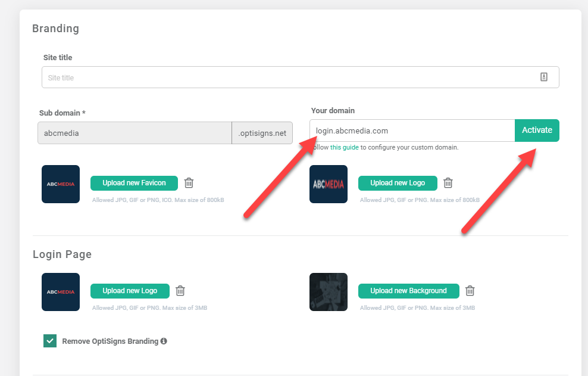Viewport: 588px width, 376px height.
Task: Delete the login background with trash icon
Action: [470, 291]
